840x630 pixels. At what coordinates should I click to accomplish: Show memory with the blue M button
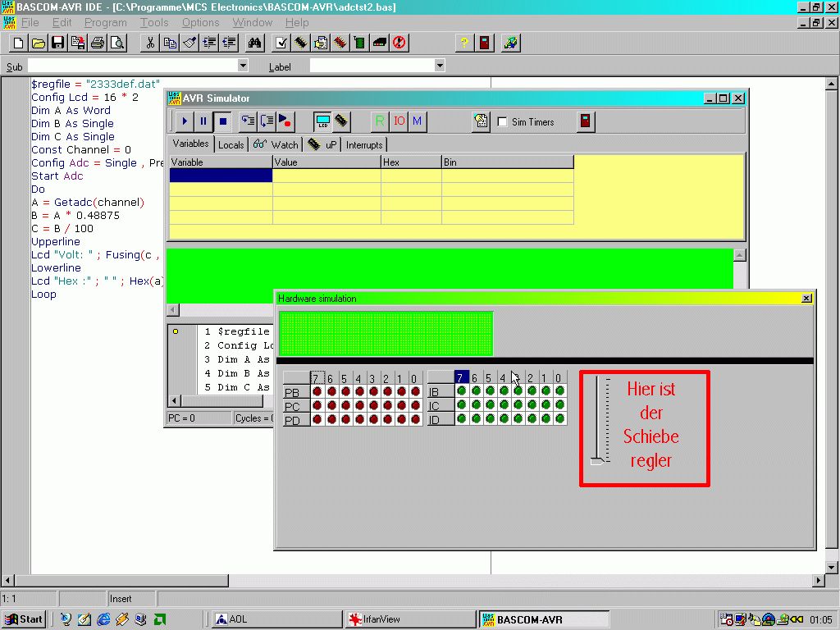point(418,121)
